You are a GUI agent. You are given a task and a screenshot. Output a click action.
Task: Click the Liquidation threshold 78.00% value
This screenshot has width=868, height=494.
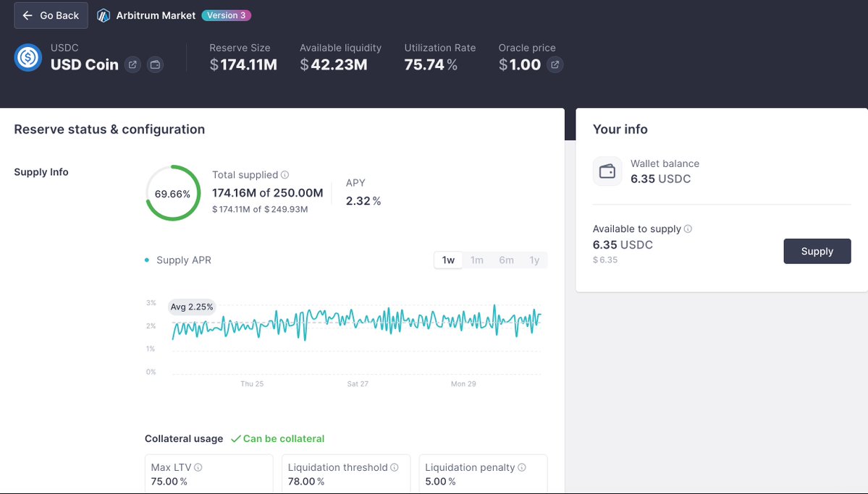306,481
